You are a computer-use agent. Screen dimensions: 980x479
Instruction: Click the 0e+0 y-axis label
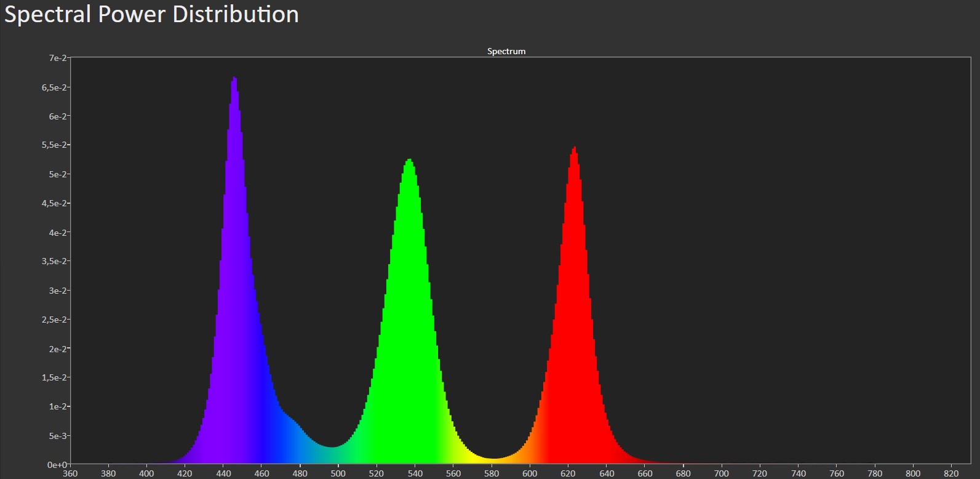(57, 465)
